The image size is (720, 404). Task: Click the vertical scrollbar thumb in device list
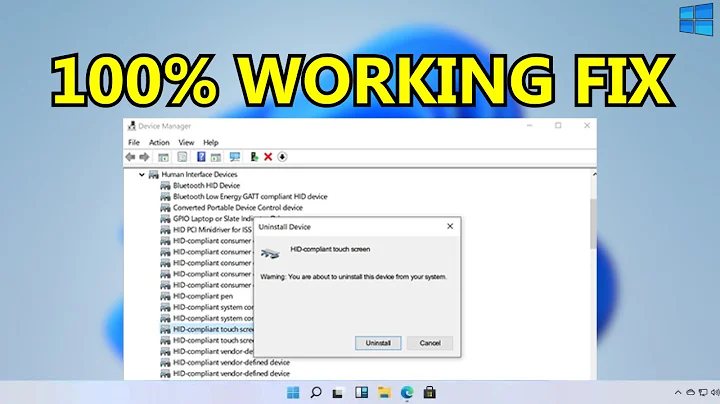(593, 224)
